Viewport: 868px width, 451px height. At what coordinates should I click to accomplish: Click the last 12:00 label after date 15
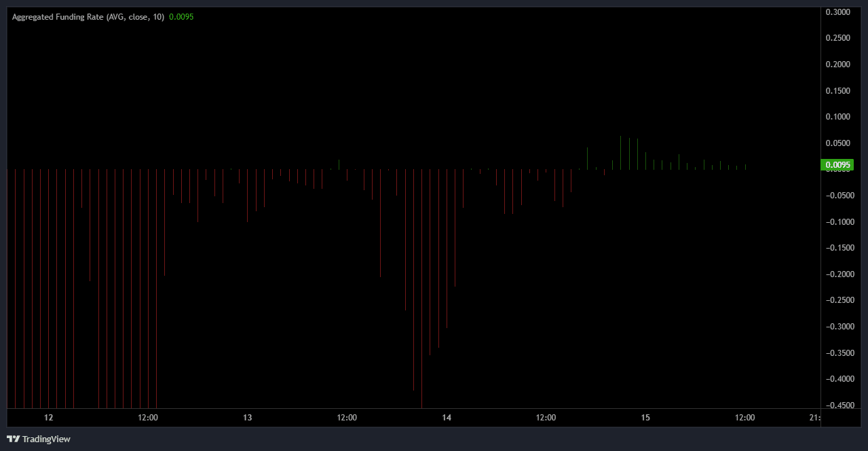click(x=744, y=418)
